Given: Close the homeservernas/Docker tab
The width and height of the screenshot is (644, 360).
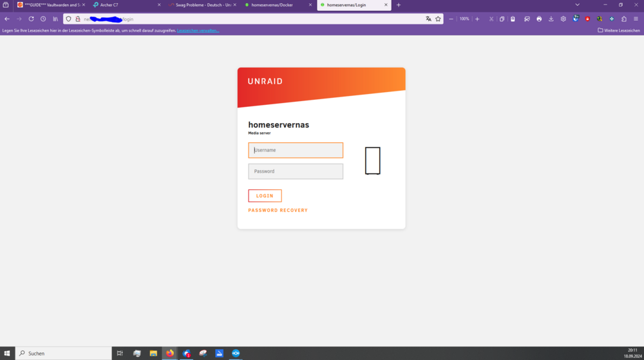Looking at the screenshot, I should pyautogui.click(x=310, y=5).
